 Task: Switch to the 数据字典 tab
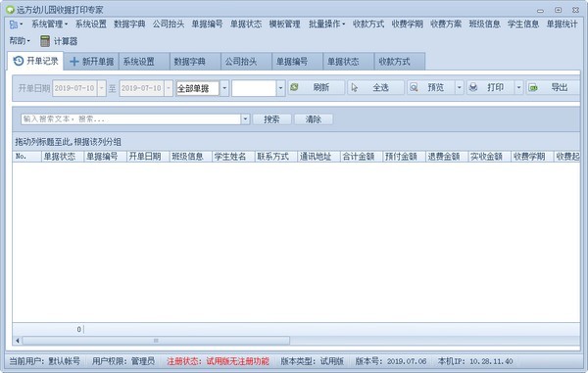click(195, 62)
